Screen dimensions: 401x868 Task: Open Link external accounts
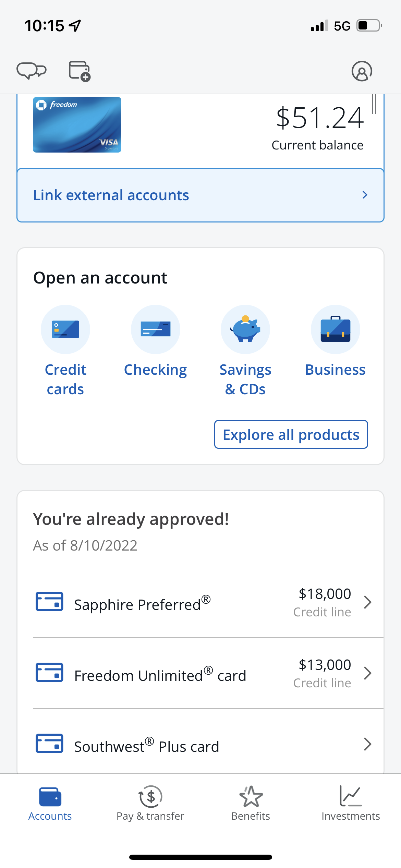click(200, 195)
